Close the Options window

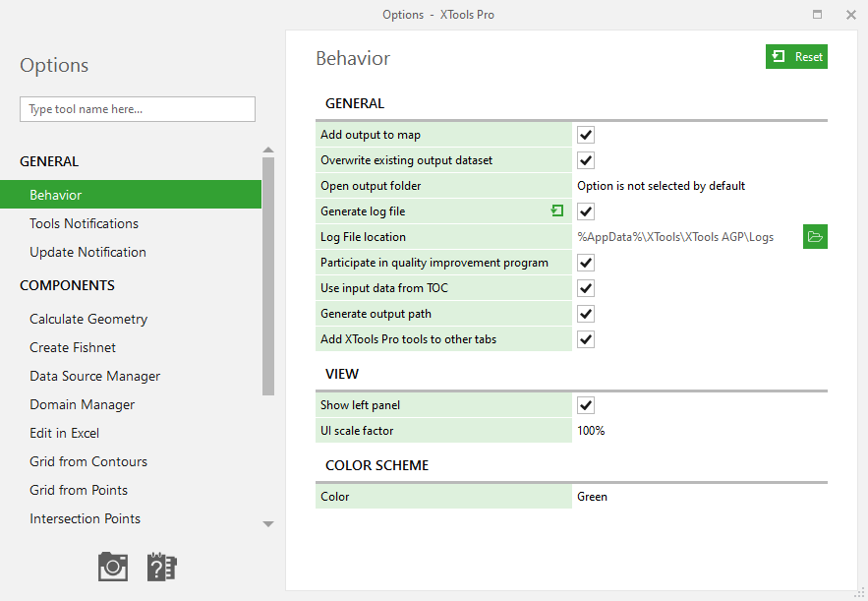click(851, 15)
